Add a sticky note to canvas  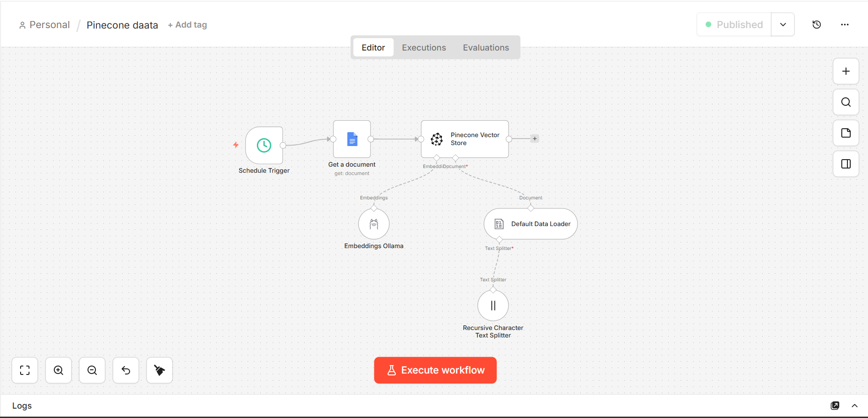click(x=846, y=133)
